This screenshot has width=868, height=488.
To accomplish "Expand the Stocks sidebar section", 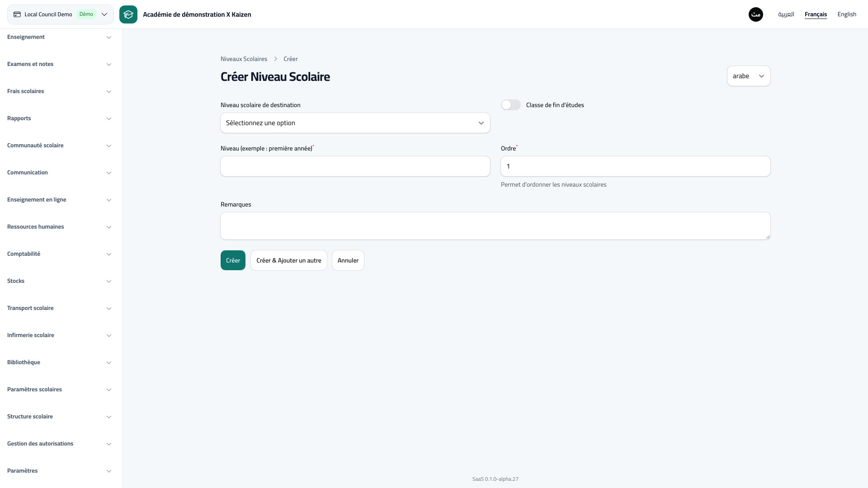I will click(x=60, y=281).
